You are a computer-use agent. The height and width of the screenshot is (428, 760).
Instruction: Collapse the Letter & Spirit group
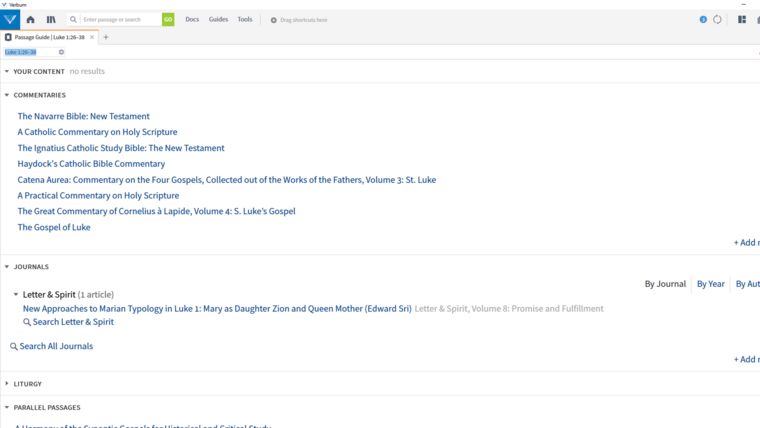tap(16, 294)
